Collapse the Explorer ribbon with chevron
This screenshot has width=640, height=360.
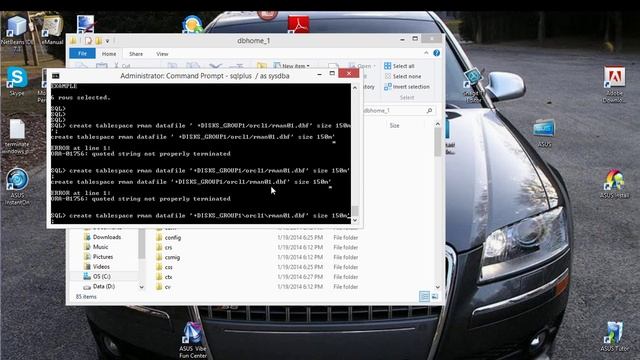[x=426, y=53]
